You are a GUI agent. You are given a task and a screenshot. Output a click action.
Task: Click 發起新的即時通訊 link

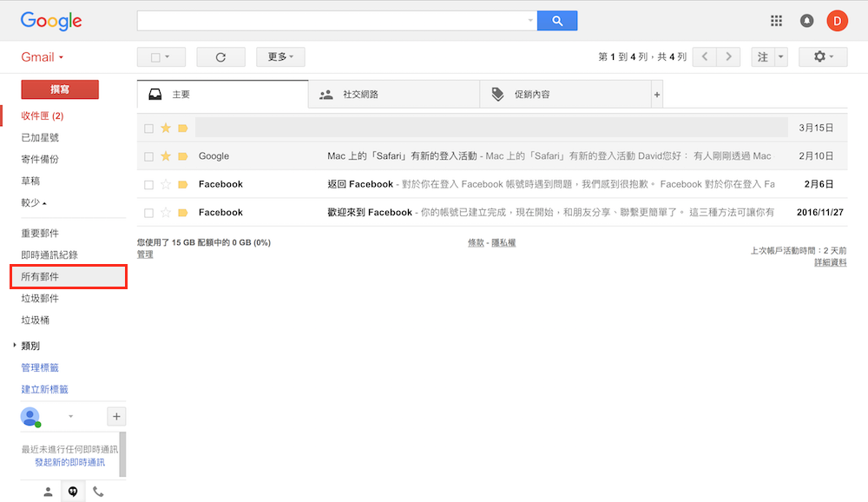69,462
